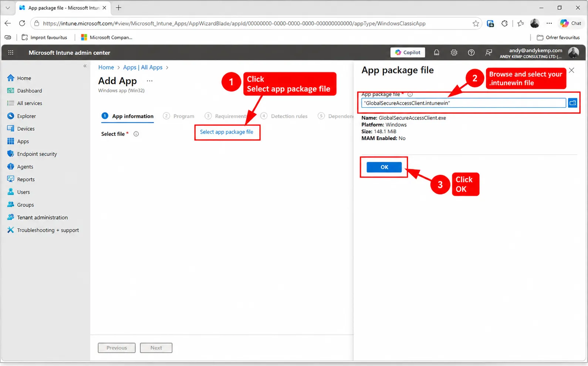588x366 pixels.
Task: Open the settings gear in Intune header
Action: click(x=454, y=53)
